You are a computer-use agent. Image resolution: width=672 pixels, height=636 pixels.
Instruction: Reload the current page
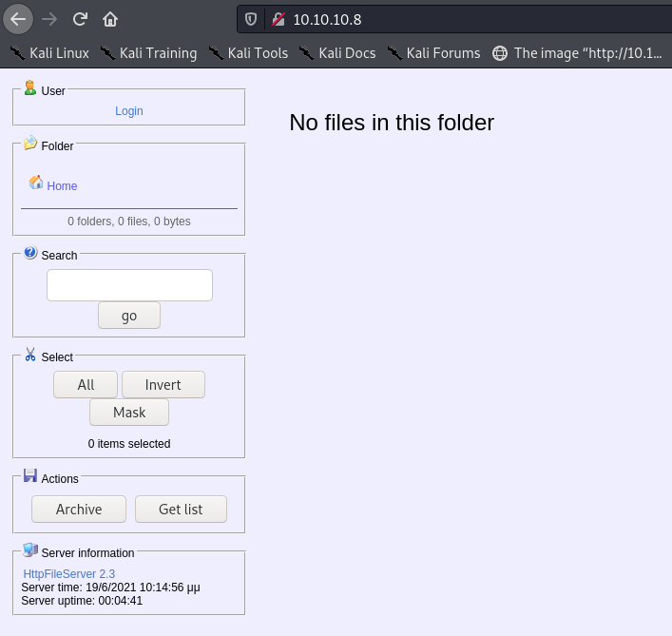tap(81, 19)
